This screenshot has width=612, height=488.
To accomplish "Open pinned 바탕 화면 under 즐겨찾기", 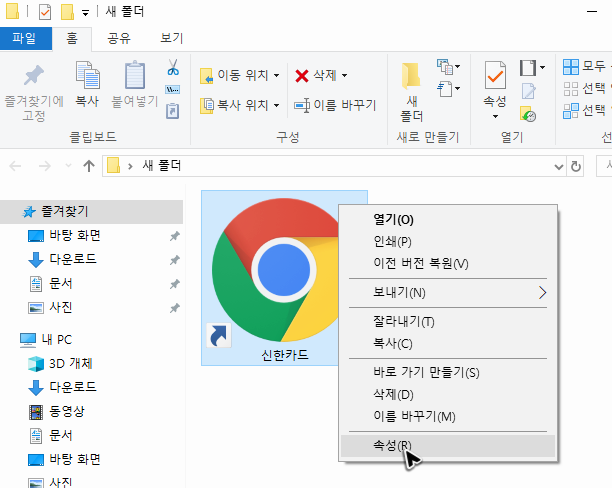I will tap(75, 236).
